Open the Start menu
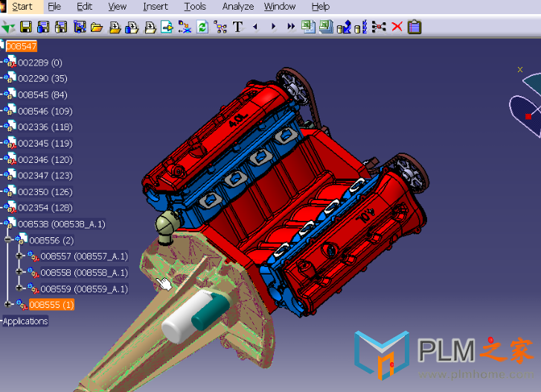 tap(22, 7)
